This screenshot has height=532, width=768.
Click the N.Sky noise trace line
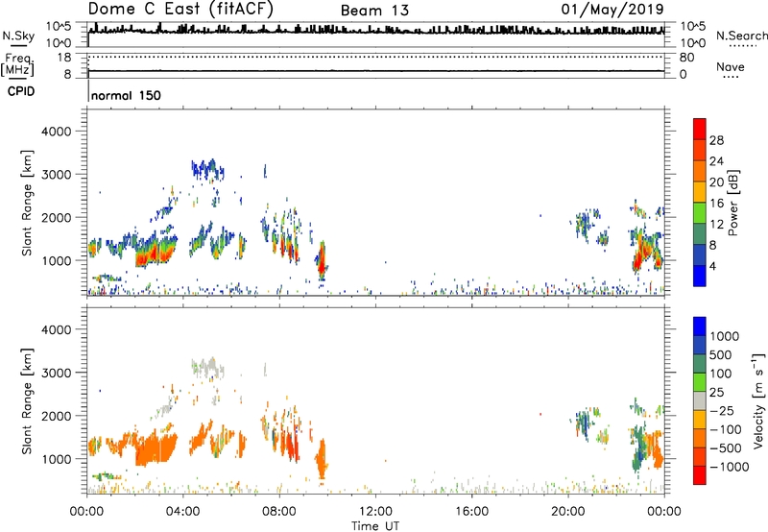tap(375, 31)
